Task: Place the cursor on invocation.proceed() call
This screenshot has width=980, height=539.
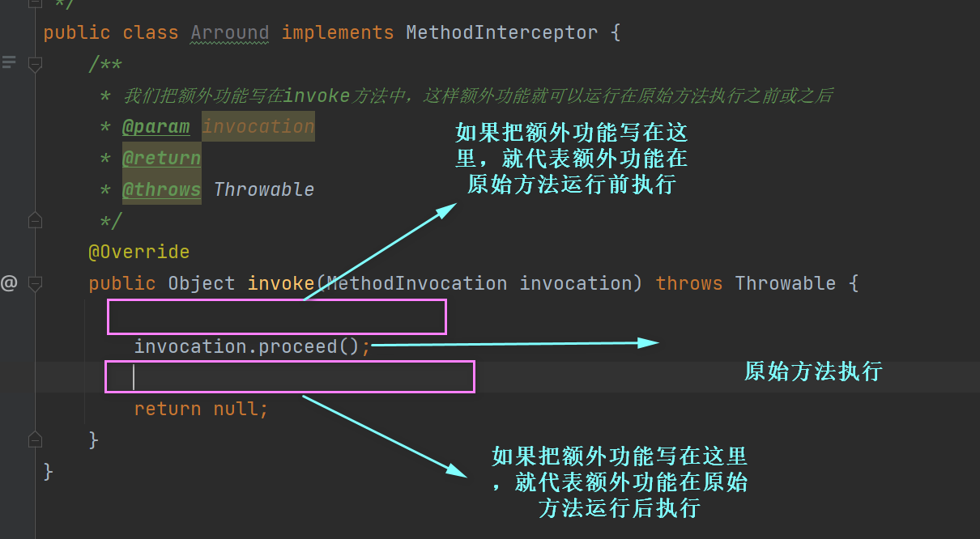Action: [252, 346]
